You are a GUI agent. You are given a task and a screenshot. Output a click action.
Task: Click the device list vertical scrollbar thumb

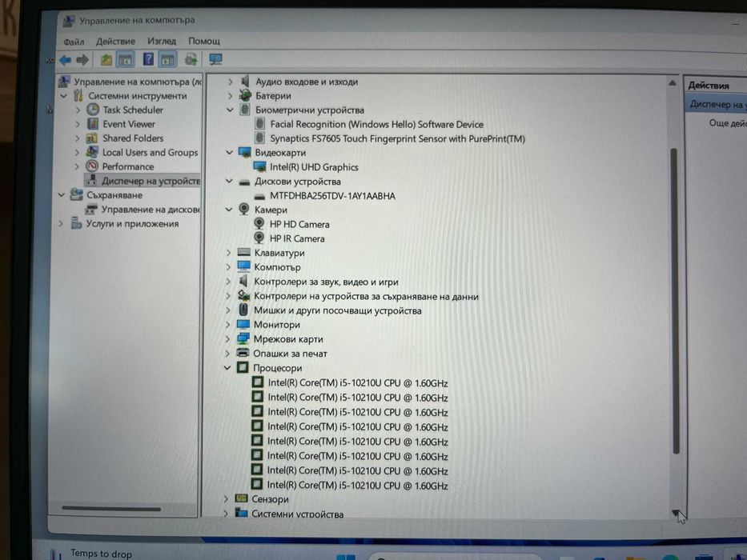[675, 301]
